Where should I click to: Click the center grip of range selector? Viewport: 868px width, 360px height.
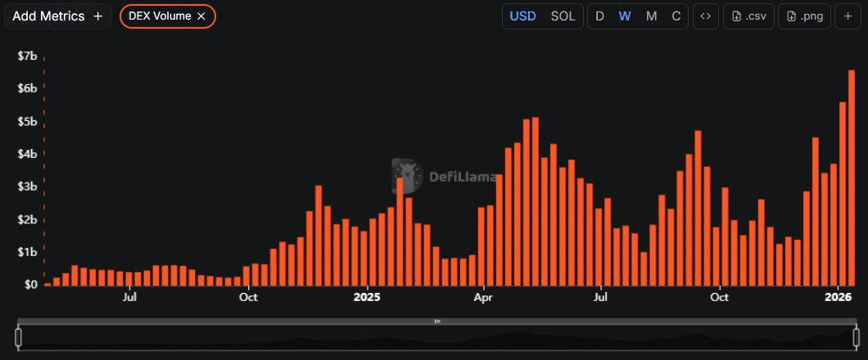437,322
